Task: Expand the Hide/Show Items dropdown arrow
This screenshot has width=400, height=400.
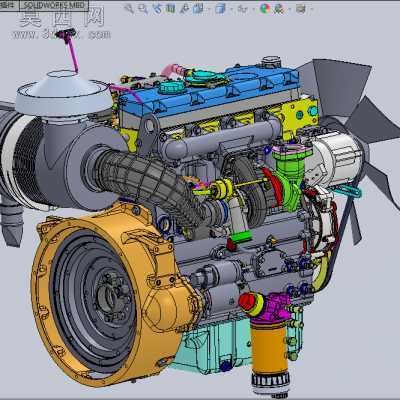Action: [253, 9]
